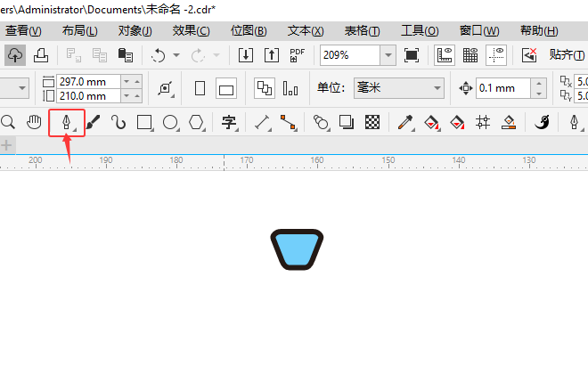Viewport: 588px width, 383px height.
Task: Open the 毫米 units dropdown
Action: 399,88
